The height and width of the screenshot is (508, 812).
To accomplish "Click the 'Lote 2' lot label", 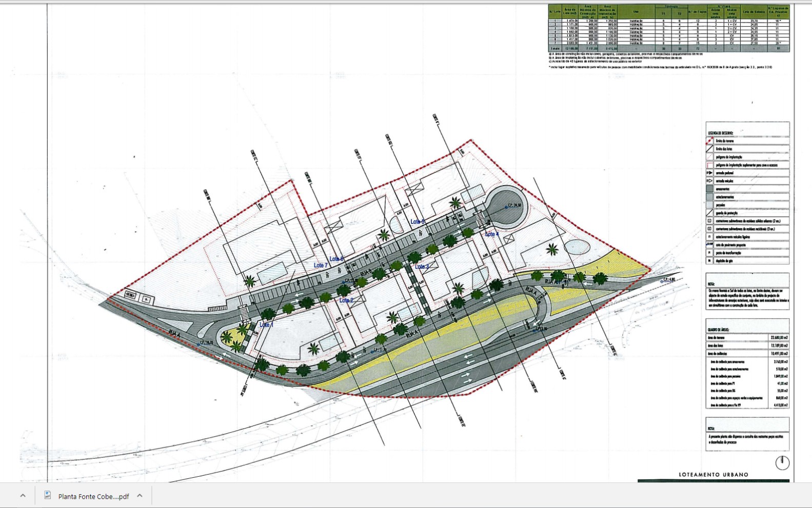I will coord(346,300).
